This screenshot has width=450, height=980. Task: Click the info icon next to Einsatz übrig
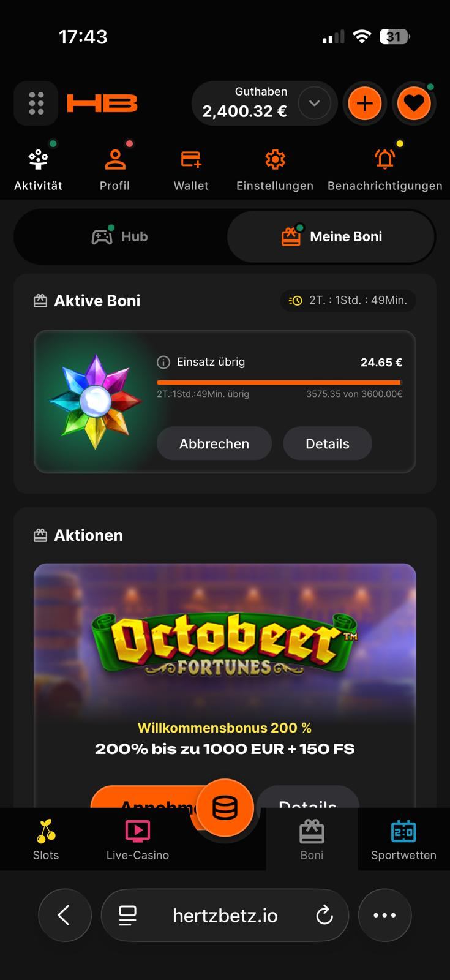[163, 362]
